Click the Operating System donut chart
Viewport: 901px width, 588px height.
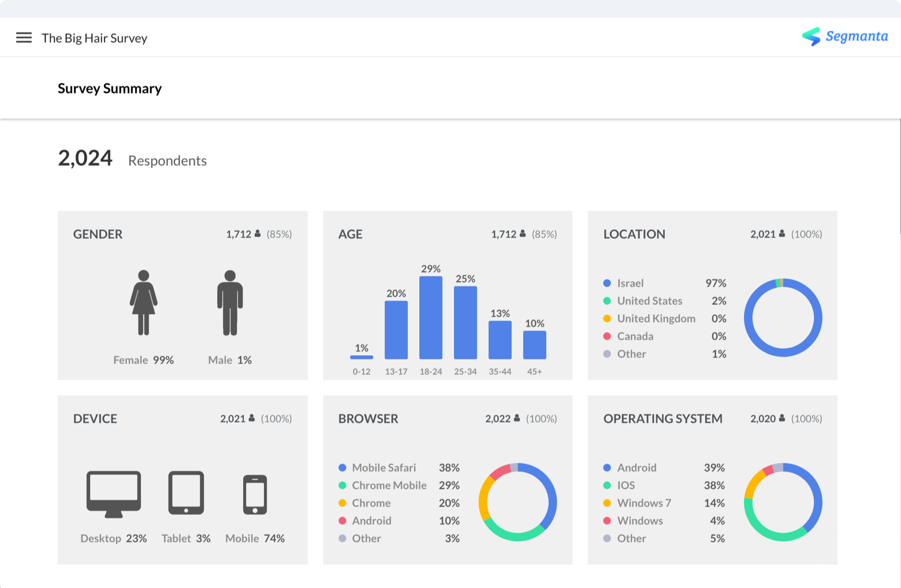click(x=783, y=502)
